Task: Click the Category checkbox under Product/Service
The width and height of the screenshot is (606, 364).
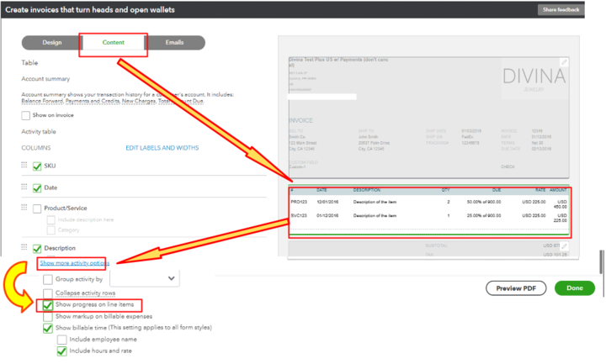Action: pyautogui.click(x=51, y=230)
